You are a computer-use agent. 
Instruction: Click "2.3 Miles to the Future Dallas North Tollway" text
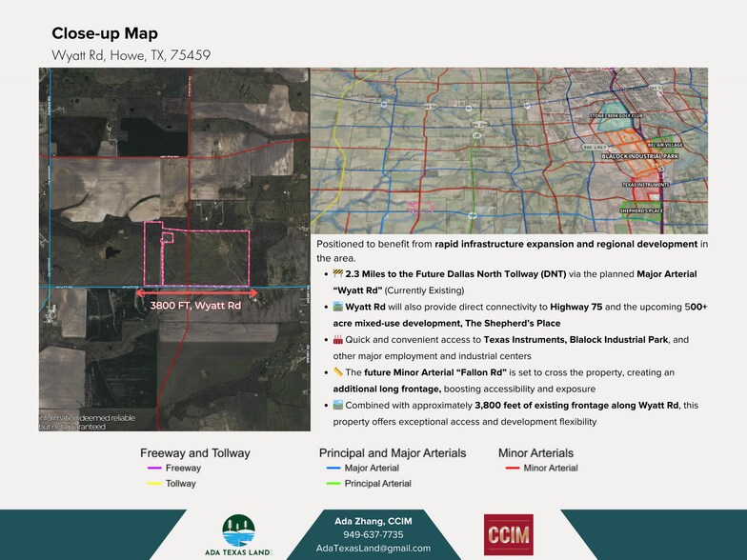point(455,274)
